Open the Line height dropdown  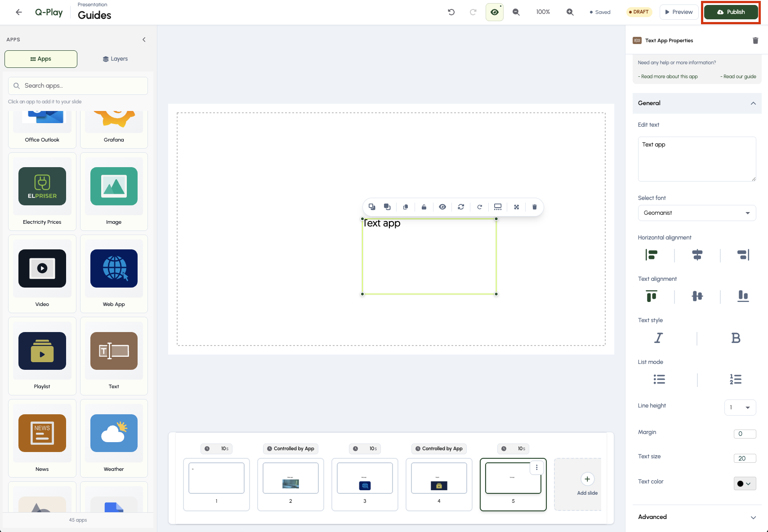(x=740, y=408)
